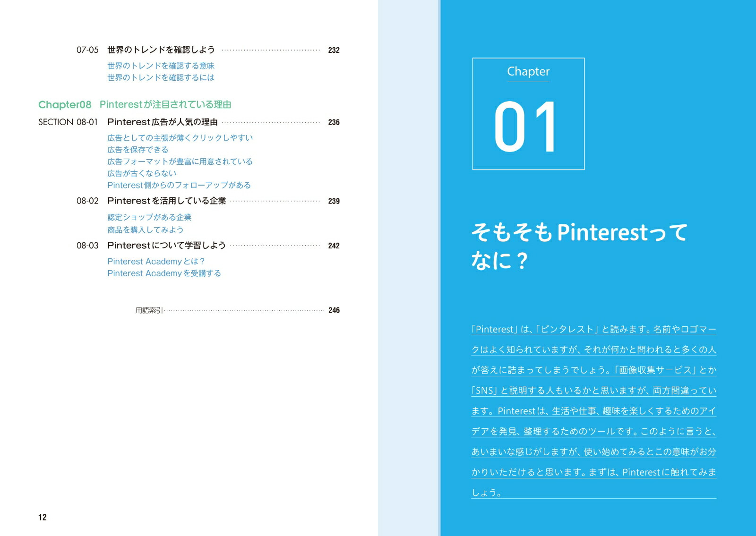Select the 認定ショップがある企業 subsection
The image size is (756, 536).
(152, 217)
